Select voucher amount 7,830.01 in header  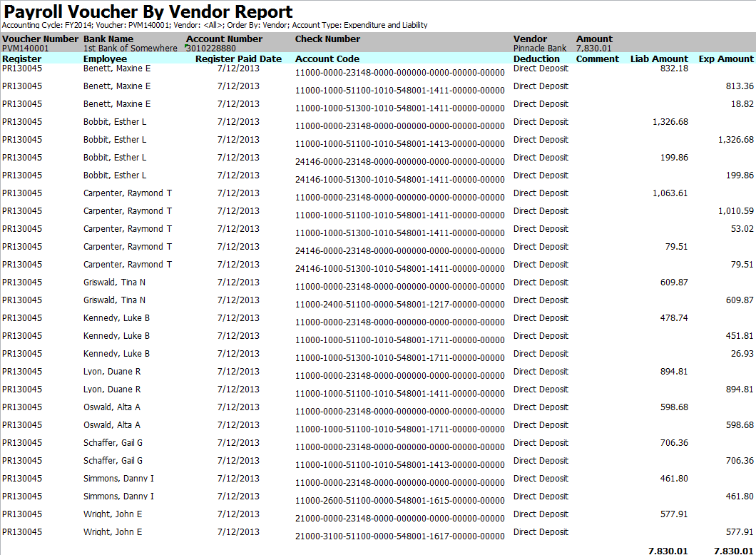593,49
